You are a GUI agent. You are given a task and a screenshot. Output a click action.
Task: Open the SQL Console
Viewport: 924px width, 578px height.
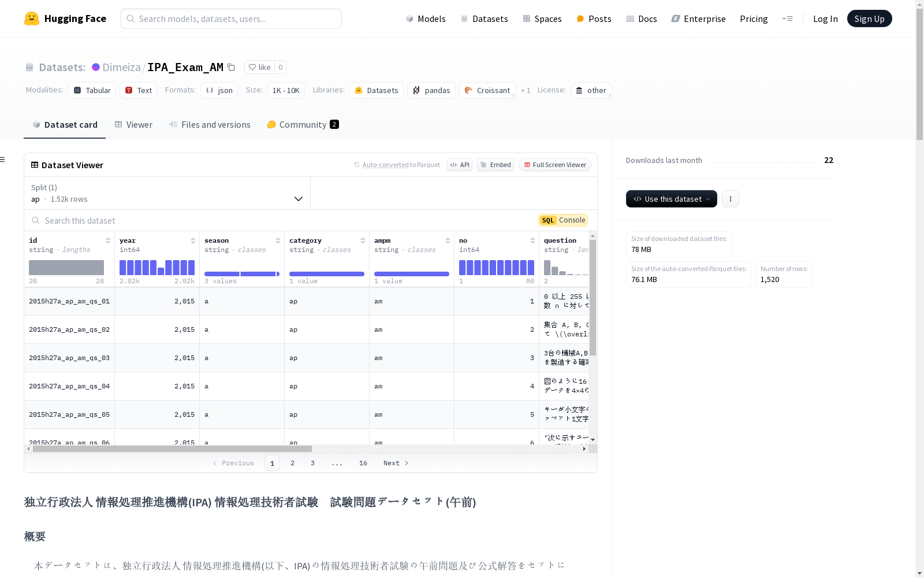pos(563,220)
